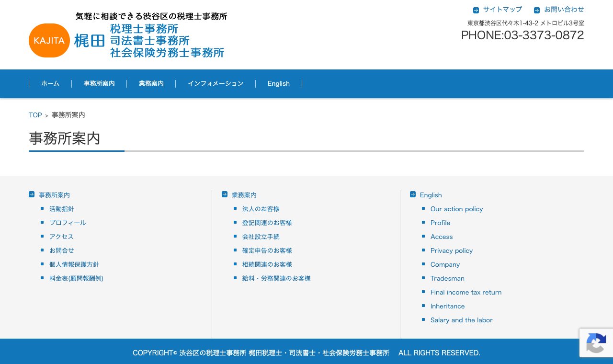Open the 法人のお客様 link
The height and width of the screenshot is (364, 613).
pyautogui.click(x=261, y=209)
